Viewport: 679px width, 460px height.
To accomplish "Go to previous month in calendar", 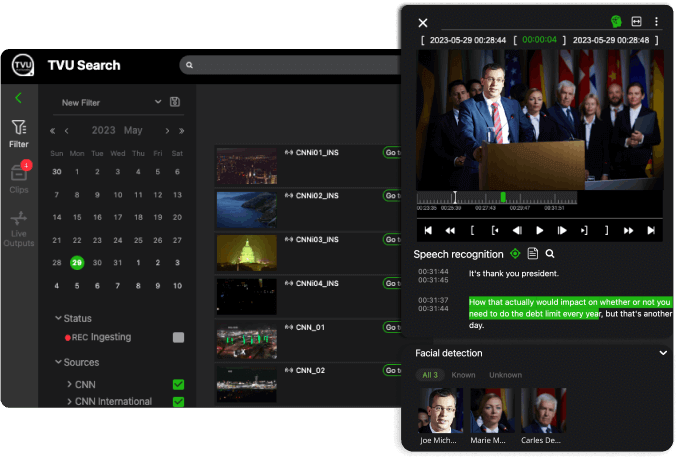I will [x=67, y=131].
